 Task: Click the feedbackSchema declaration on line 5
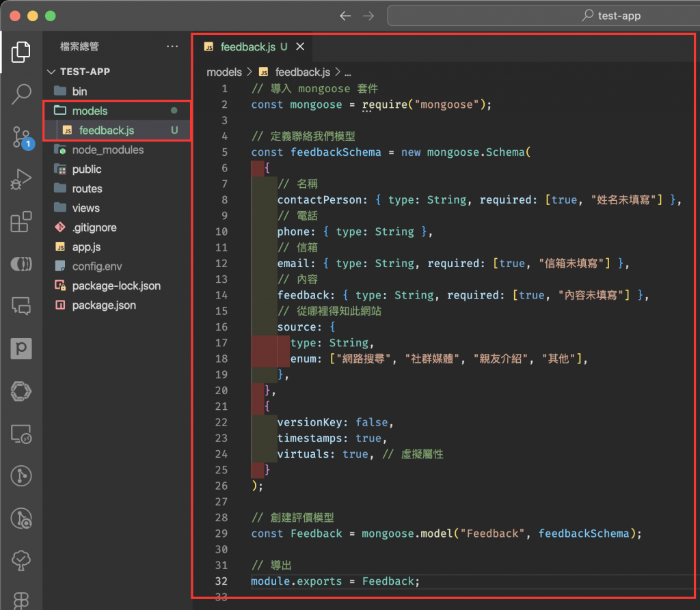click(336, 152)
